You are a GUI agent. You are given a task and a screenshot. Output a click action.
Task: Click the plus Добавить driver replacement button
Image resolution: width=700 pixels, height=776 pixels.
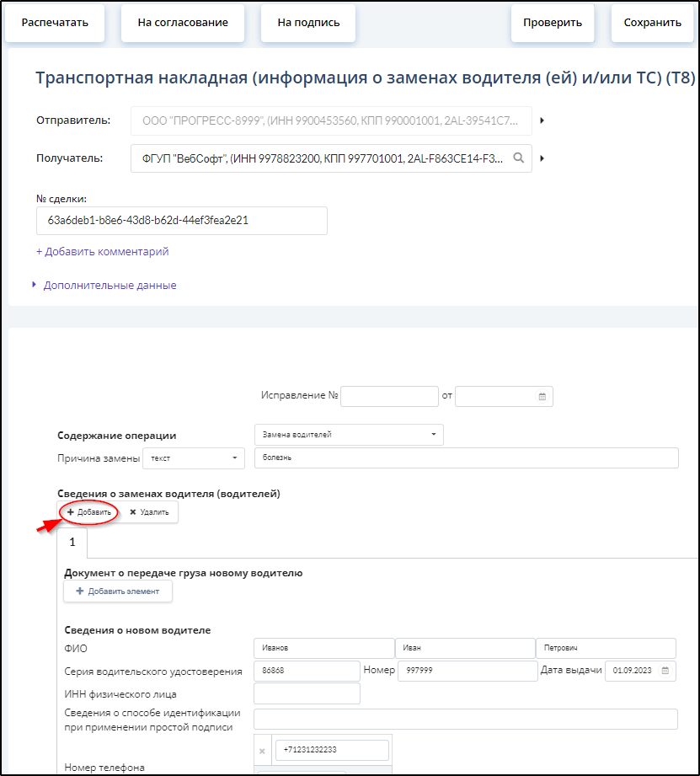[x=89, y=512]
